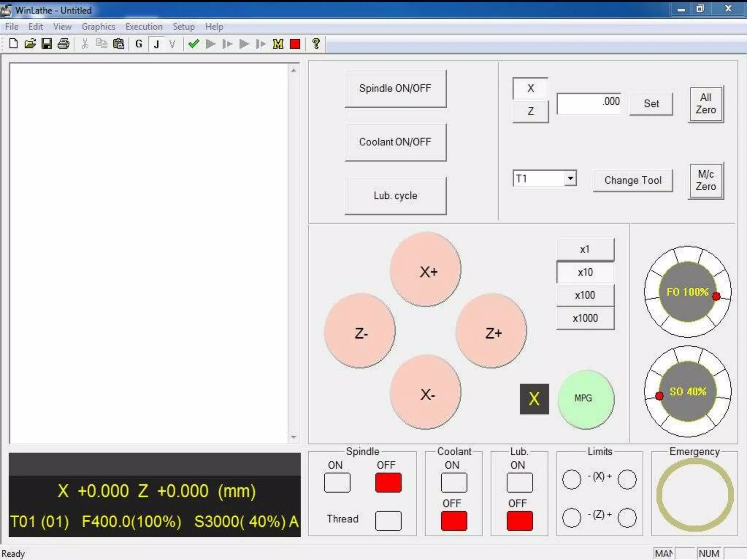Screen dimensions: 747x560
Task: Open the Setup menu
Action: click(183, 27)
